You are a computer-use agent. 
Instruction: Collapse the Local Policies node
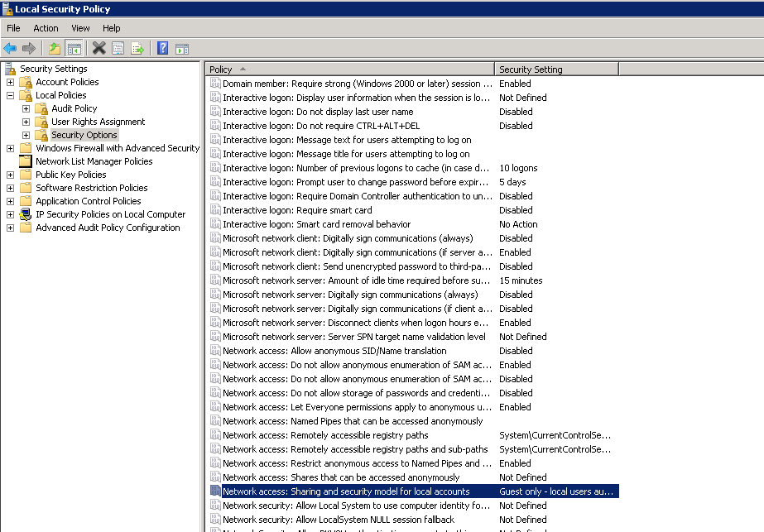pyautogui.click(x=10, y=95)
